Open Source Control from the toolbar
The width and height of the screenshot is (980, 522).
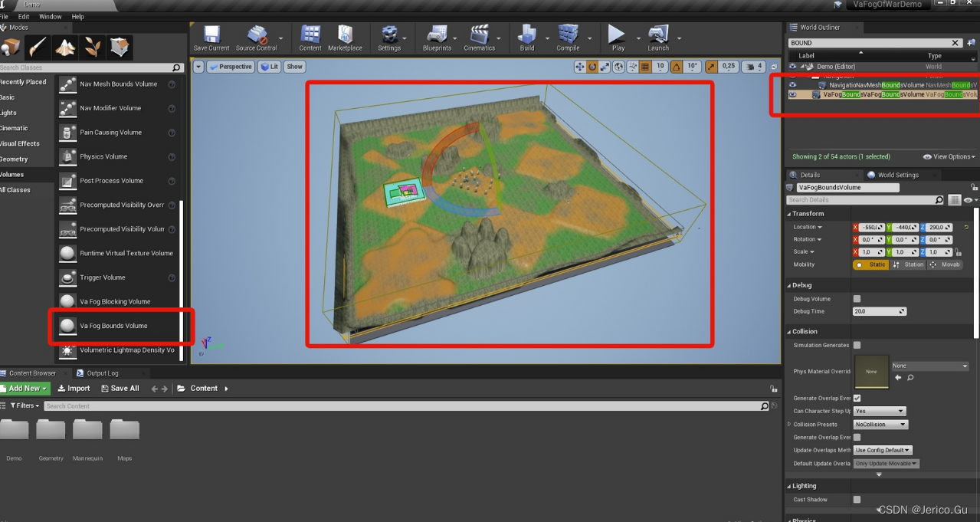coord(256,38)
